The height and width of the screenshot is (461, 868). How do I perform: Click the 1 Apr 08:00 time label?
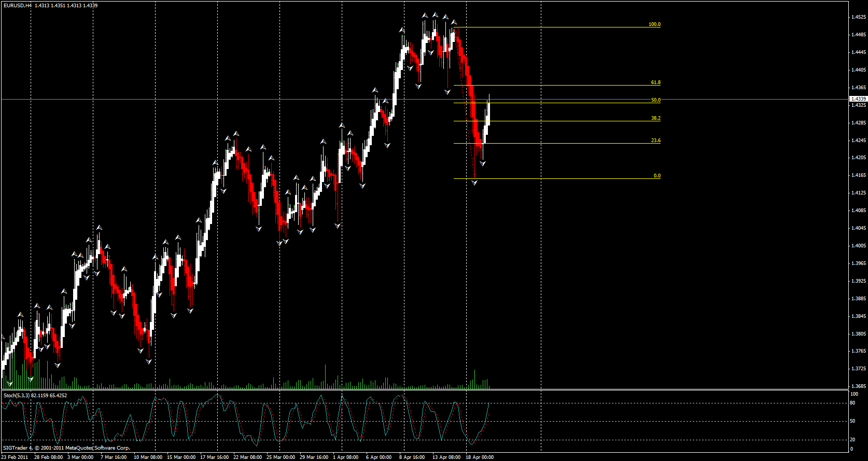(x=345, y=457)
